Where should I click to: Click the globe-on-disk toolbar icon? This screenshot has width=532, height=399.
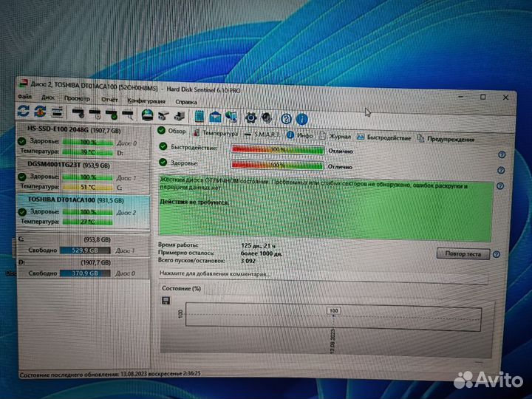coord(147,115)
